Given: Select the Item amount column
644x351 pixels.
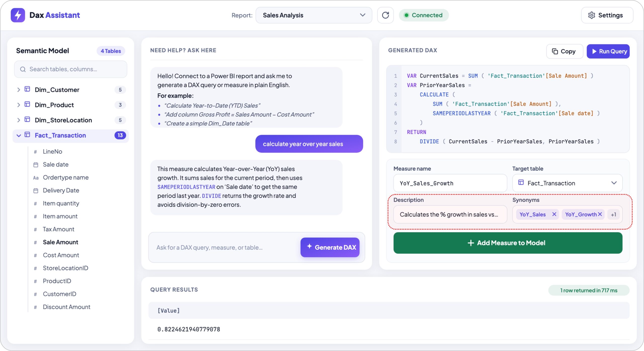Looking at the screenshot, I should [x=60, y=216].
